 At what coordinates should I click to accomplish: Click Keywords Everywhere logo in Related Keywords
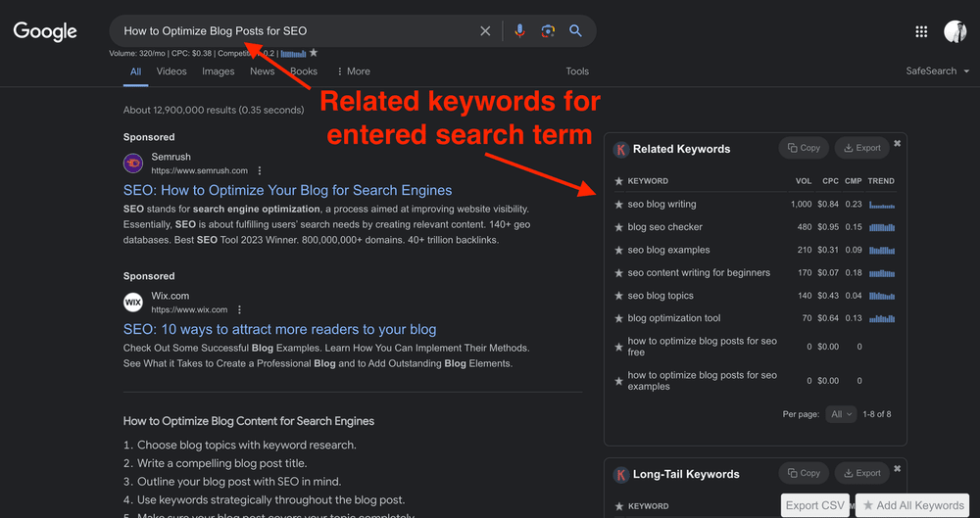point(620,150)
